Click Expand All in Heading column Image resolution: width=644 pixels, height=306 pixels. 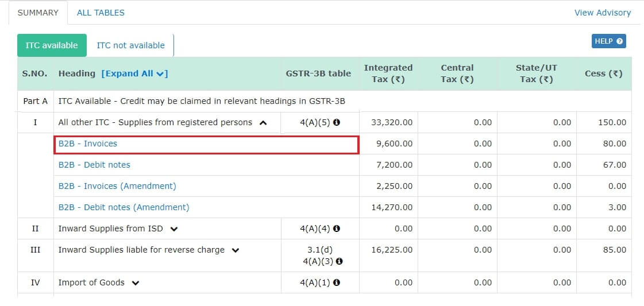134,73
